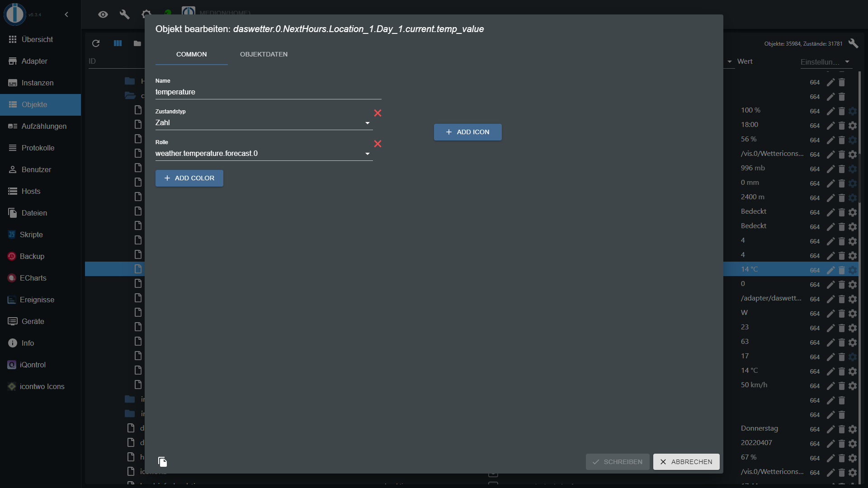
Task: Open the dropdown arrow left of the Wert header
Action: click(x=730, y=61)
